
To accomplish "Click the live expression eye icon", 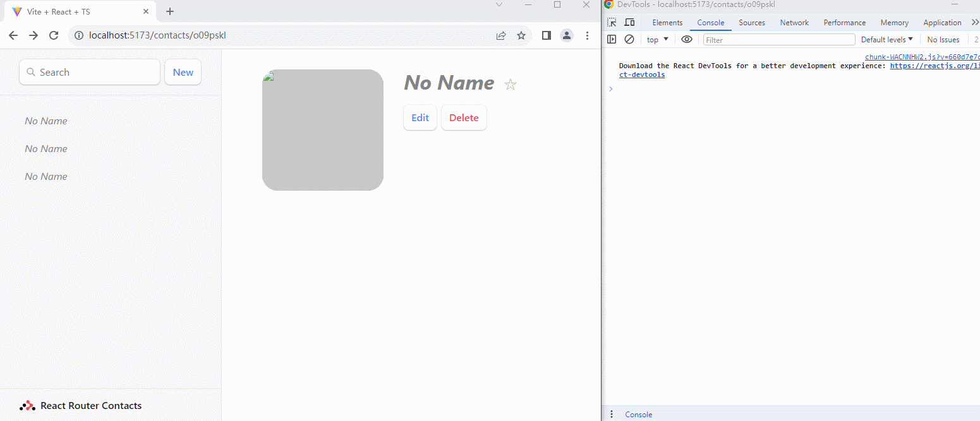I will 687,39.
